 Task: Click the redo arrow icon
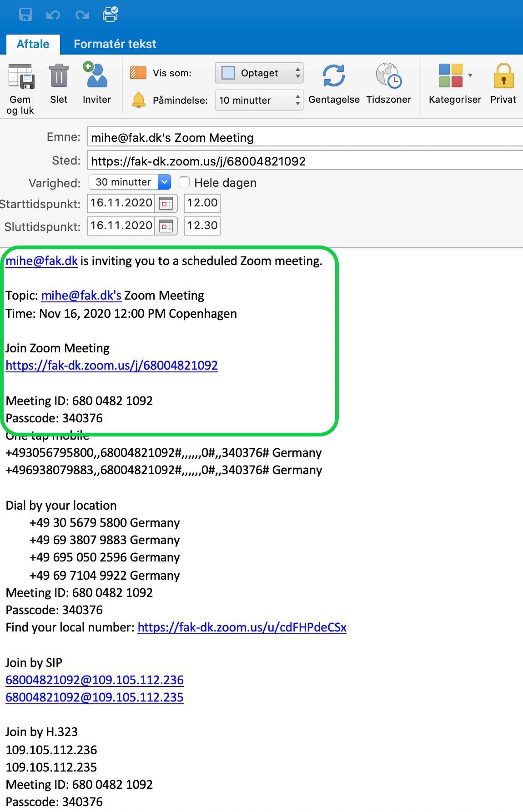click(82, 15)
